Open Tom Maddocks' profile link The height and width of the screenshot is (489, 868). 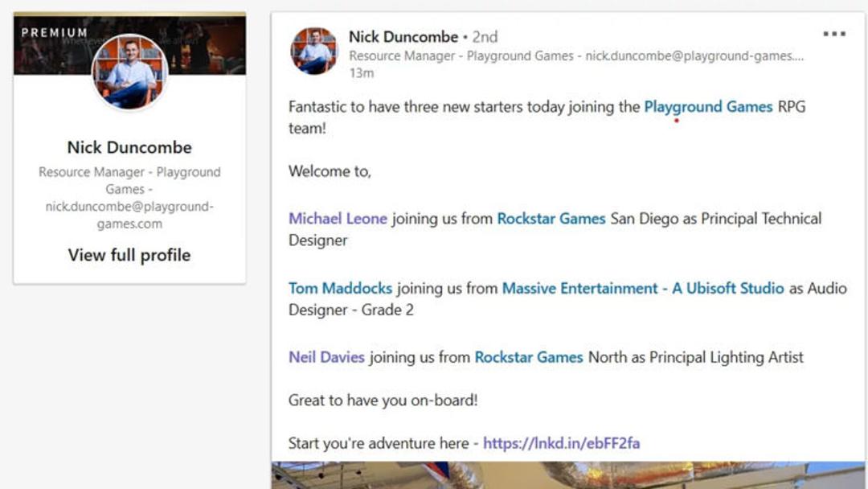(340, 288)
